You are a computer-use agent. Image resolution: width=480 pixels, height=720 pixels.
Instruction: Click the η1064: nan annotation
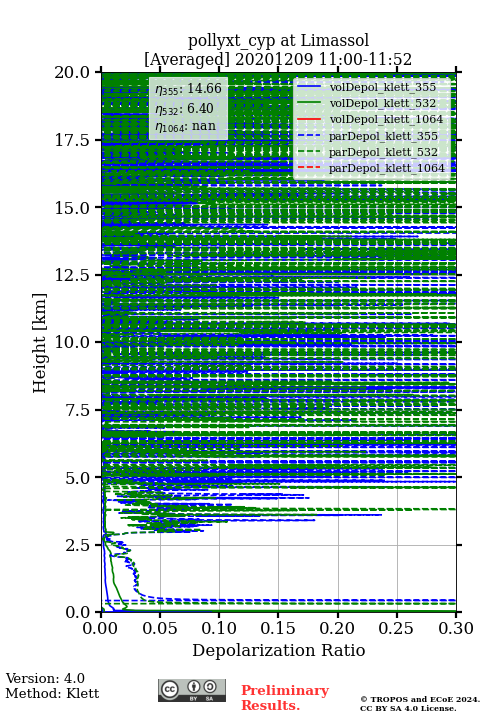click(x=186, y=126)
